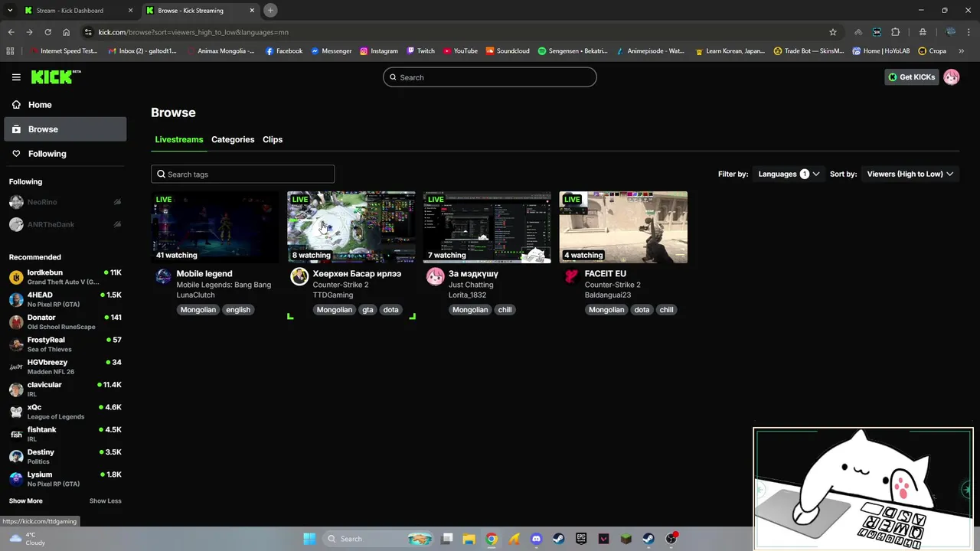The width and height of the screenshot is (980, 551).
Task: Click Baldanguai23 channel avatar
Action: [x=571, y=277]
